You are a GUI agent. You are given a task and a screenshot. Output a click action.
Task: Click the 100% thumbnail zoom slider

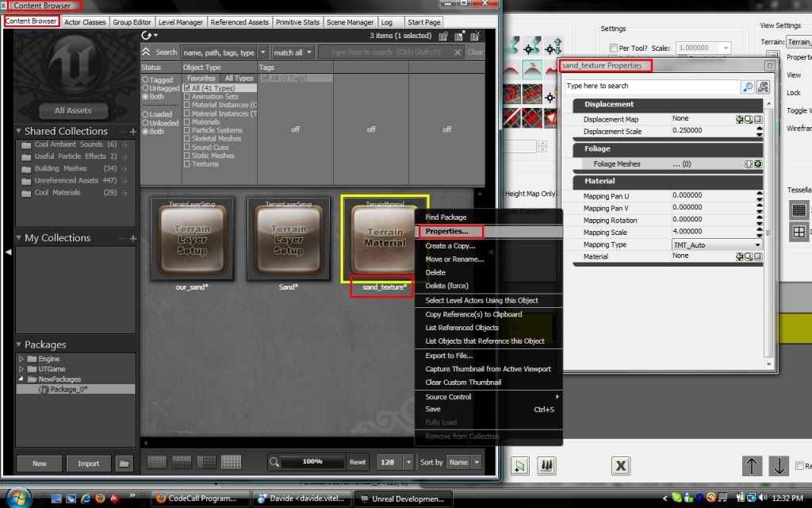point(312,461)
